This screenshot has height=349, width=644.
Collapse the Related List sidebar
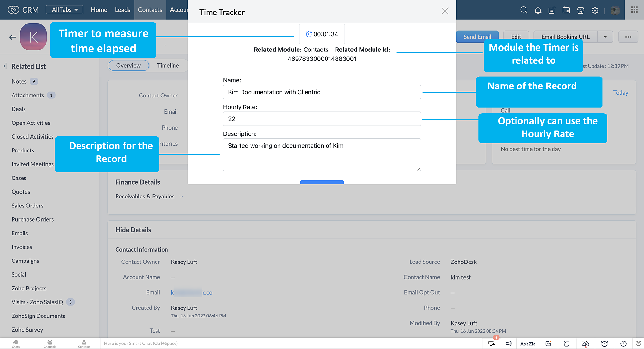coord(5,66)
